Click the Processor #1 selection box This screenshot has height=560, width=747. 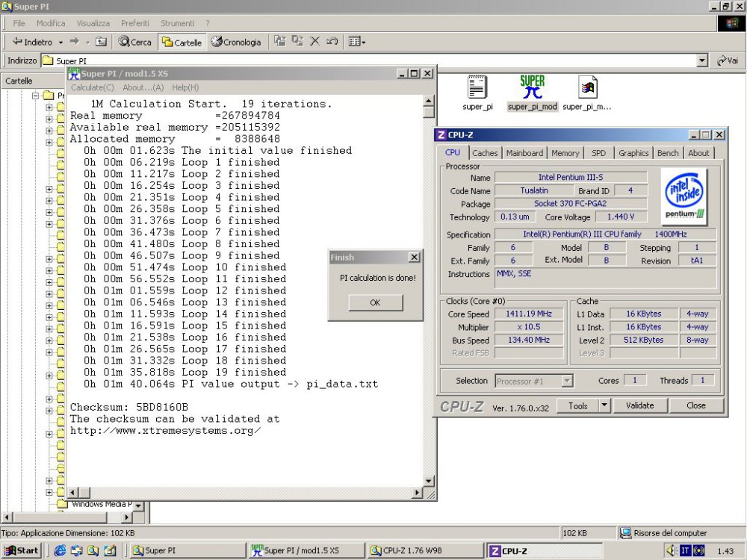(x=533, y=381)
